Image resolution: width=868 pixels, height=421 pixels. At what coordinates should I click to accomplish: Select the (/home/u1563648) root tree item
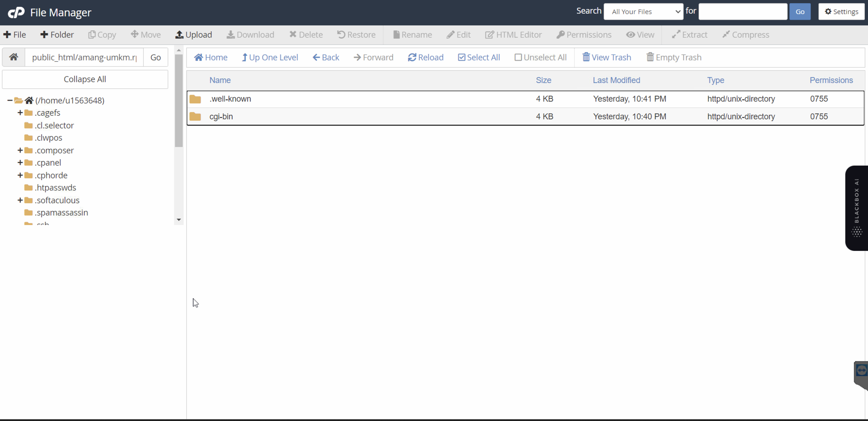(x=70, y=100)
